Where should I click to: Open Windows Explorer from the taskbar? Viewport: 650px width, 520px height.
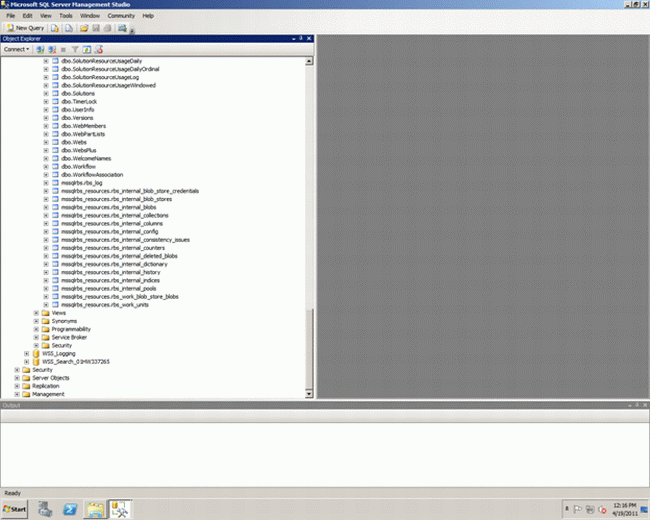[x=95, y=509]
